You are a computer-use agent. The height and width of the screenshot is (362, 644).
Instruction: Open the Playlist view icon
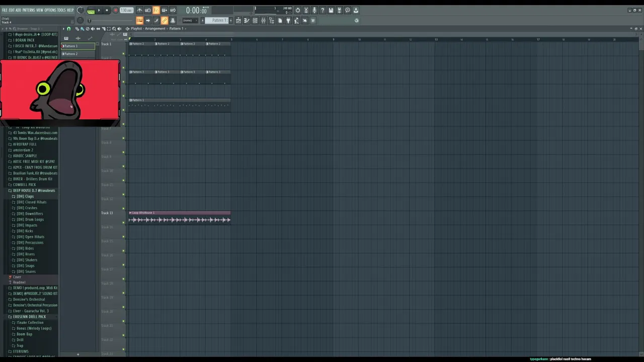(x=238, y=21)
